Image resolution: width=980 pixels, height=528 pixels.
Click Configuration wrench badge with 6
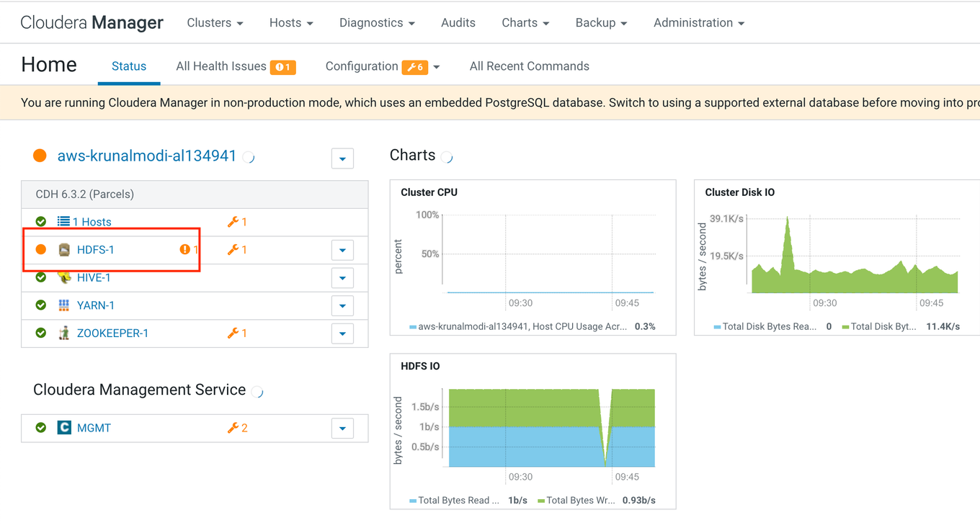click(415, 67)
